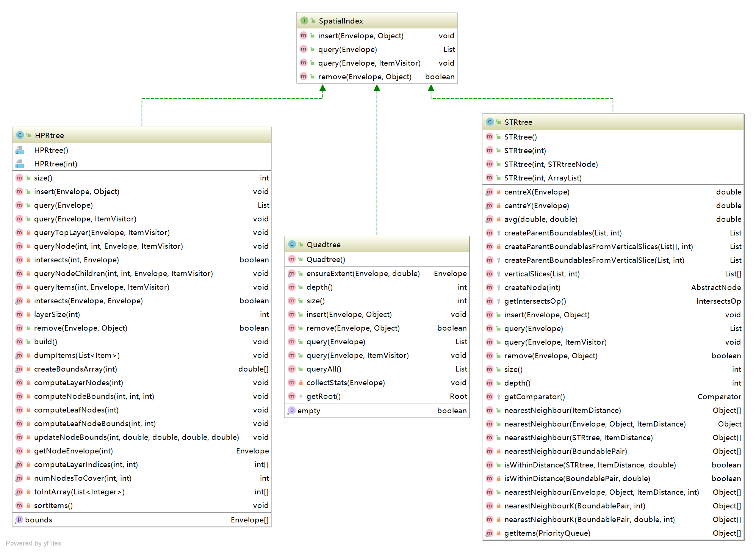
Task: Select the SpatialIndex header title
Action: pyautogui.click(x=341, y=21)
